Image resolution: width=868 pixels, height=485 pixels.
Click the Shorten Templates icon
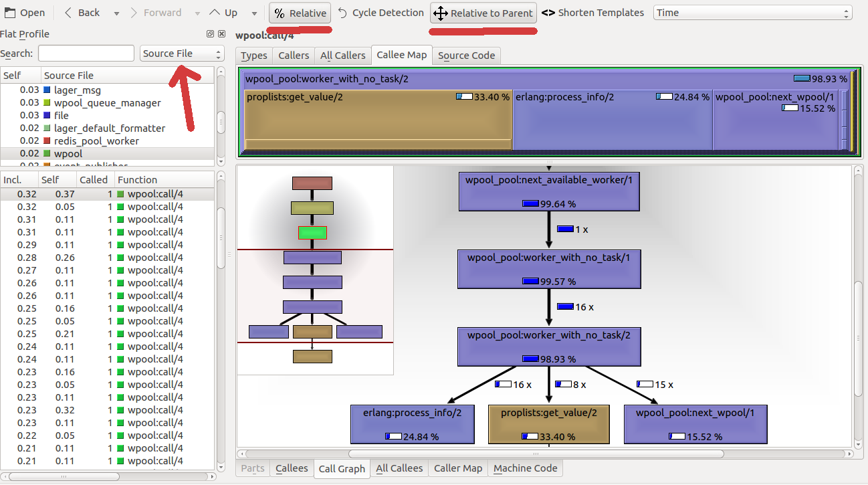click(548, 13)
